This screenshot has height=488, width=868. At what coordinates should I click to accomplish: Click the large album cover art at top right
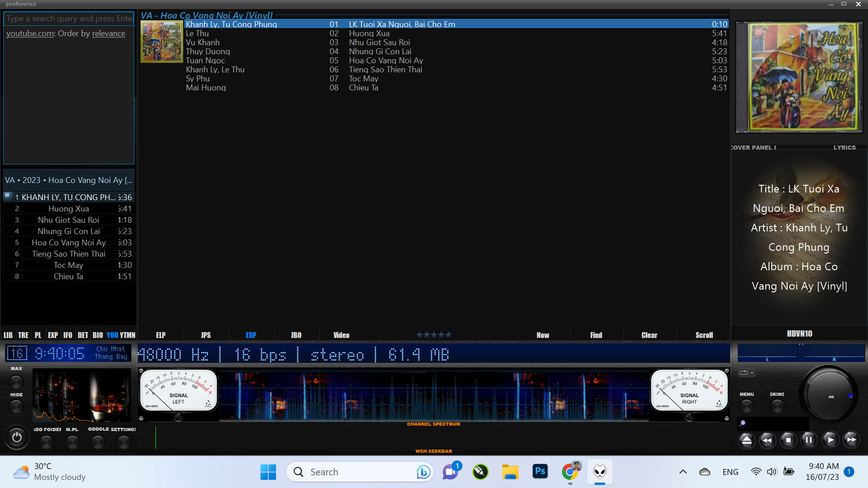(799, 77)
